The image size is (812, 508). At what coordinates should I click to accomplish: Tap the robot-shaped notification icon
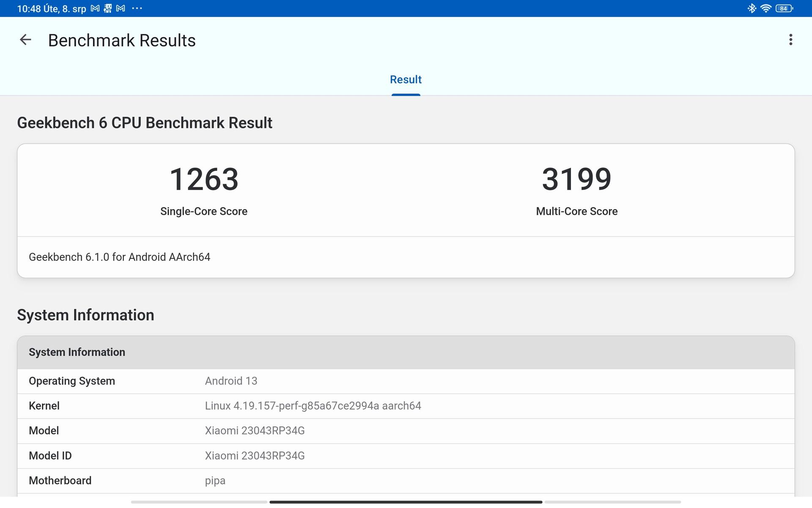(108, 8)
